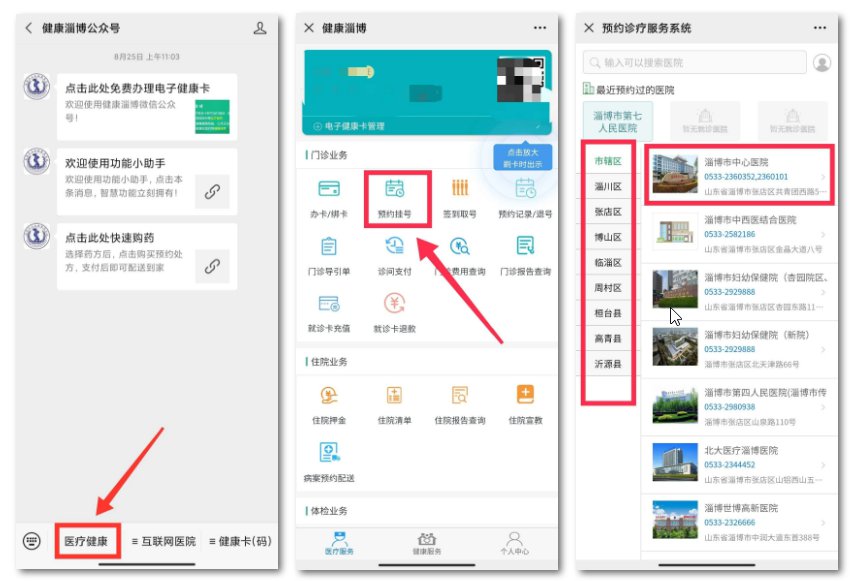Switch to the 个人中心 bottom tab

(514, 543)
